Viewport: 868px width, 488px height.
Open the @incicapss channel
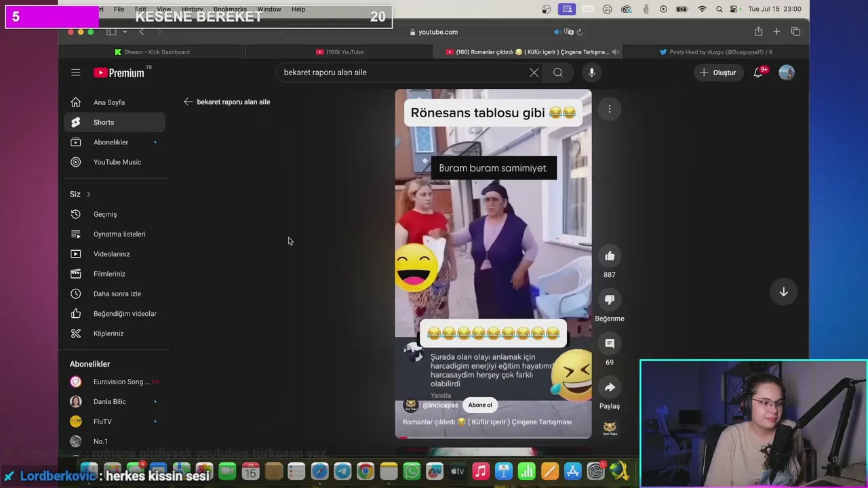[440, 405]
